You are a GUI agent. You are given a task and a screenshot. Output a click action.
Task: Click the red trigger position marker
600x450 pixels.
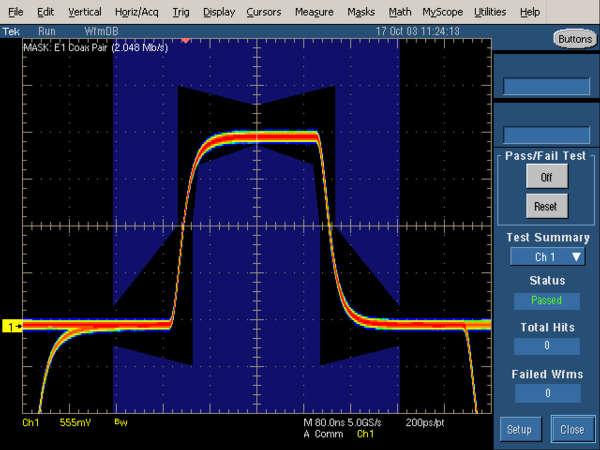[184, 40]
